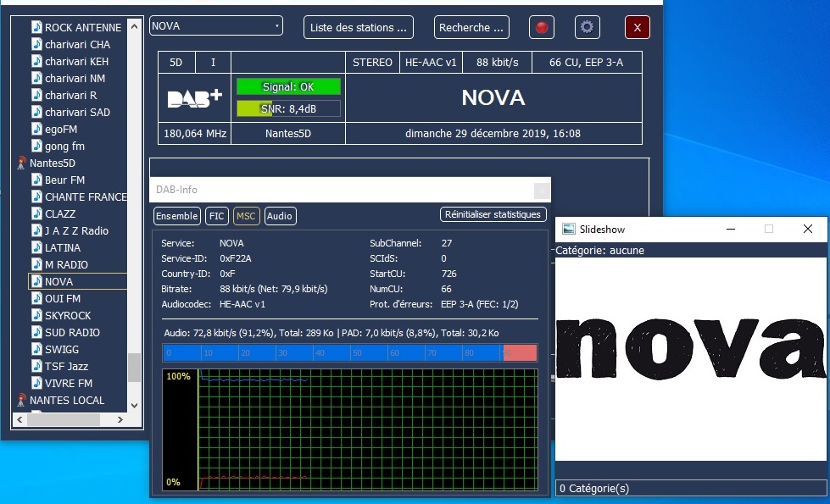Click the Slideshow window title icon

coord(569,229)
